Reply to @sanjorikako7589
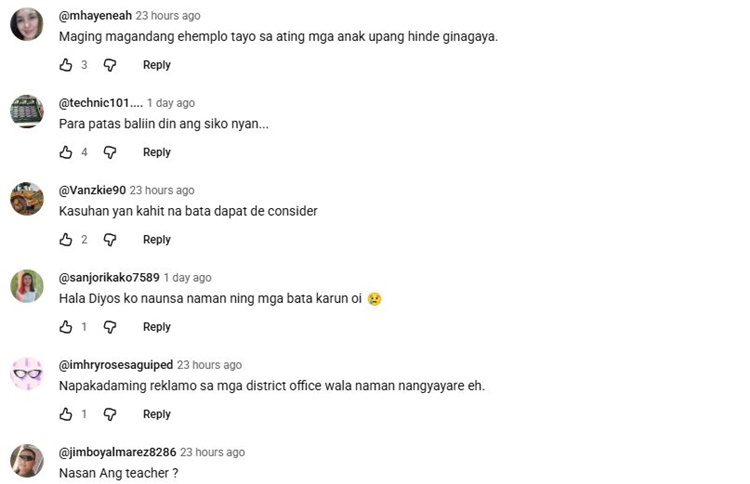Viewport: 750px width, 484px height. (x=157, y=327)
